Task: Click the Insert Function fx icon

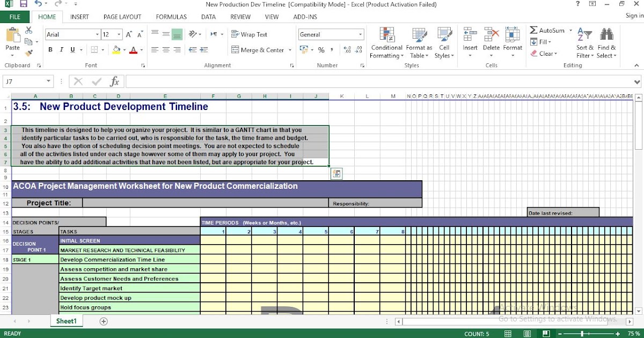Action: click(114, 82)
